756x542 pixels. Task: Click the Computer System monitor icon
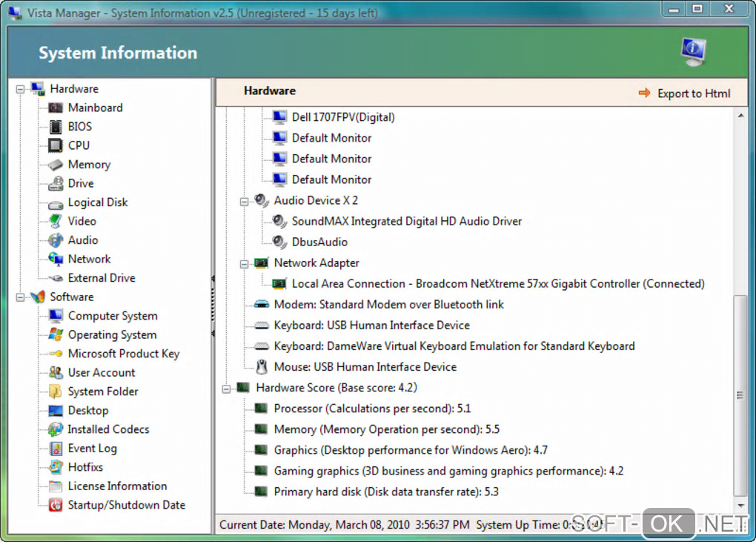[x=56, y=316]
